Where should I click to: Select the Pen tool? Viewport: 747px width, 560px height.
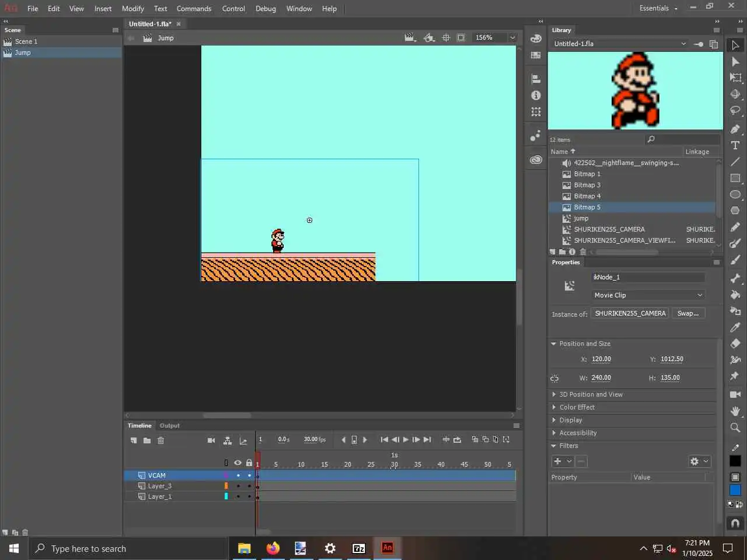[735, 129]
